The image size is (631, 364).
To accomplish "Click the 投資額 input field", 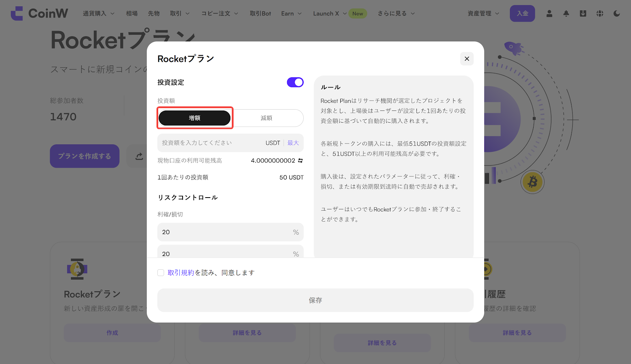I will tap(209, 143).
